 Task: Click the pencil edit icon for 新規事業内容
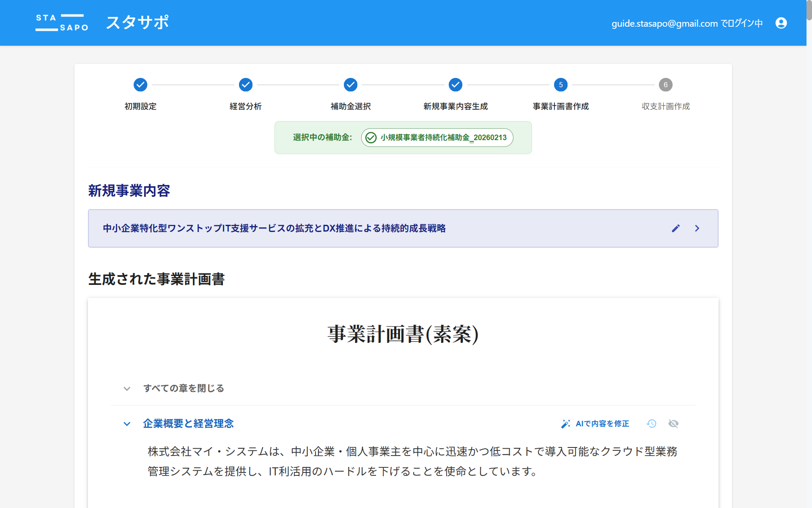click(x=675, y=229)
